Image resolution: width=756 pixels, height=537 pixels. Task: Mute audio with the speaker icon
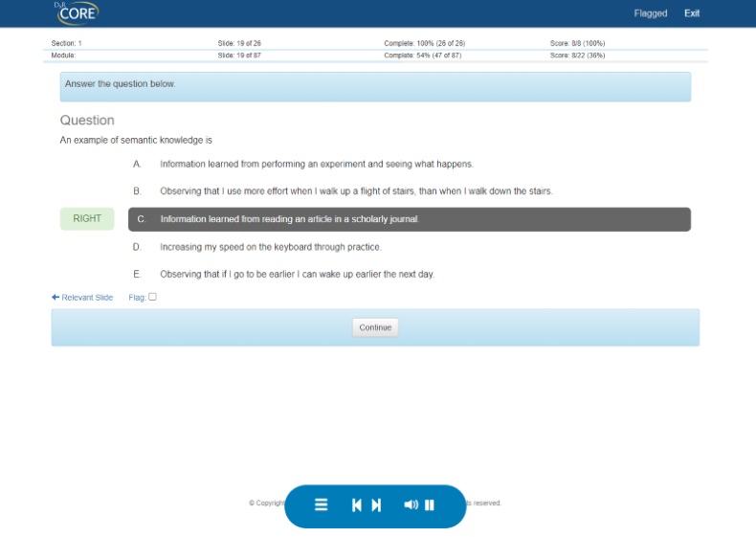pyautogui.click(x=411, y=505)
